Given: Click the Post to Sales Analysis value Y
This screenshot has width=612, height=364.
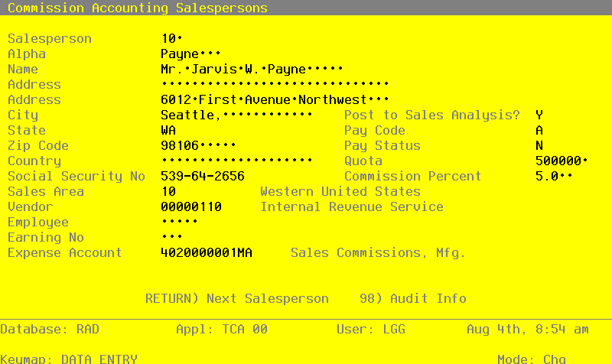Looking at the screenshot, I should 539,115.
